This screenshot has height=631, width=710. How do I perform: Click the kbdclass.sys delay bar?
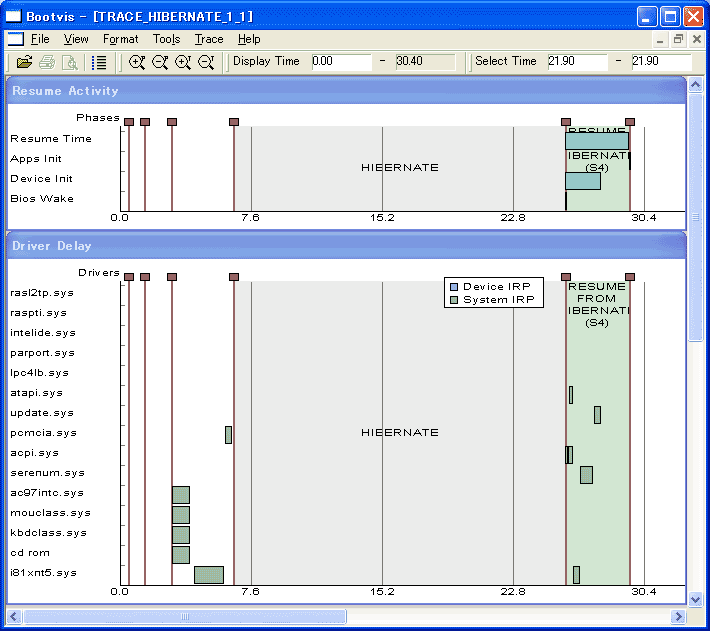(x=181, y=535)
